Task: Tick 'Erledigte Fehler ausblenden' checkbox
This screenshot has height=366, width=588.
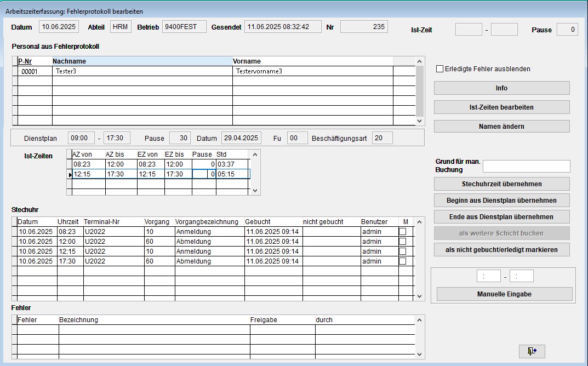Action: [440, 69]
